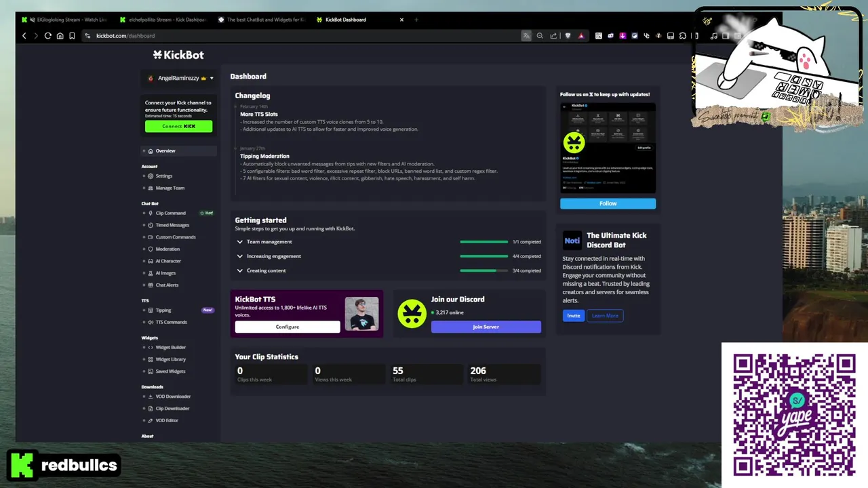Switch to The best ChatBot and Widgets tab
The width and height of the screenshot is (868, 488).
tap(262, 20)
